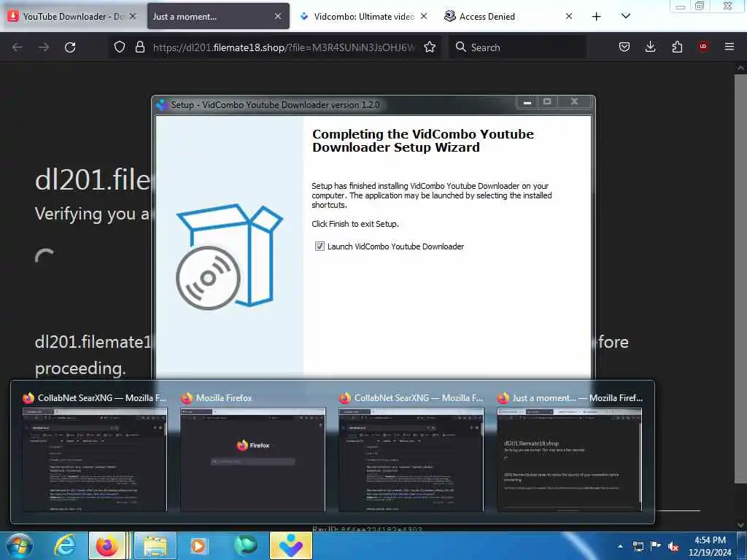Open the Firefox extensions menu
The height and width of the screenshot is (560, 747).
(677, 47)
